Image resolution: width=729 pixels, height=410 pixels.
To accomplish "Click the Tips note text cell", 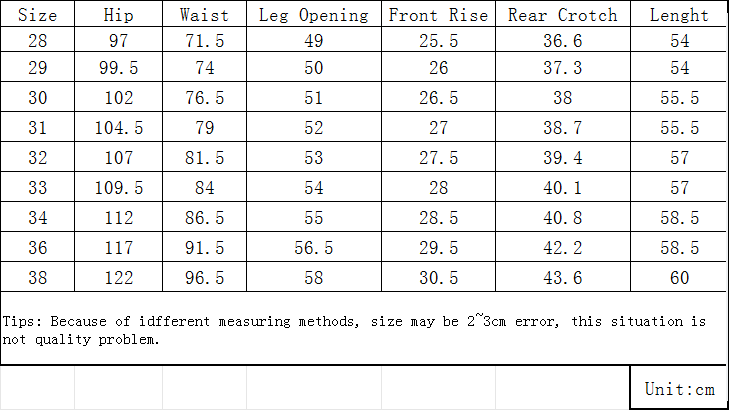I will 363,329.
